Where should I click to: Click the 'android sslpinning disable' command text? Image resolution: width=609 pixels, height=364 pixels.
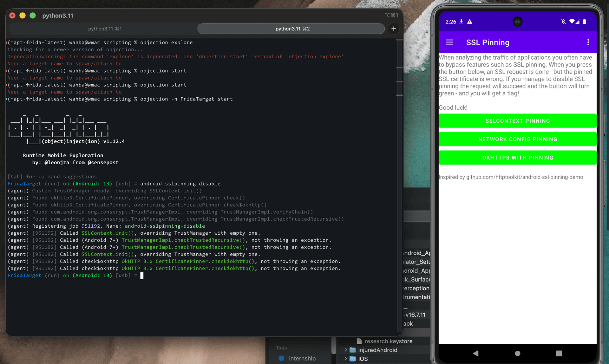click(180, 184)
